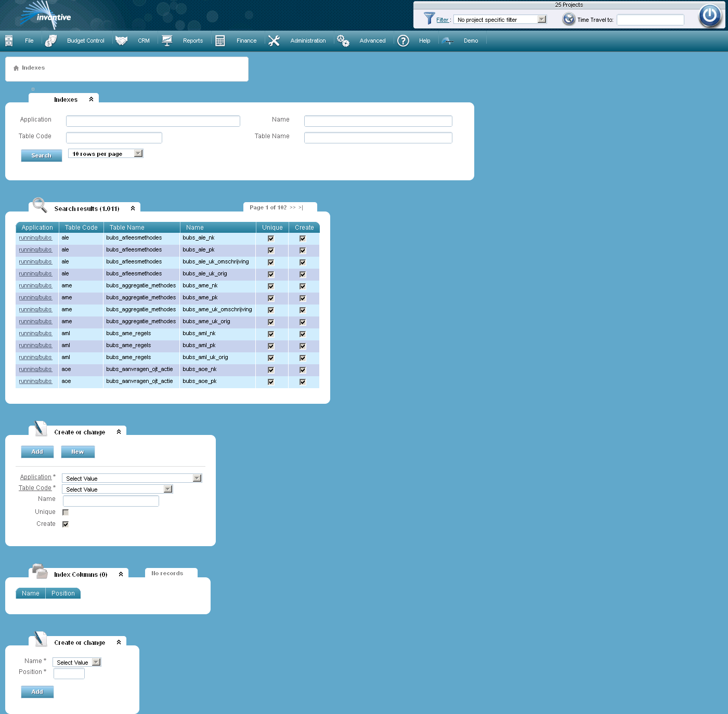This screenshot has width=728, height=714.
Task: Click inside the Position input field
Action: click(x=68, y=673)
